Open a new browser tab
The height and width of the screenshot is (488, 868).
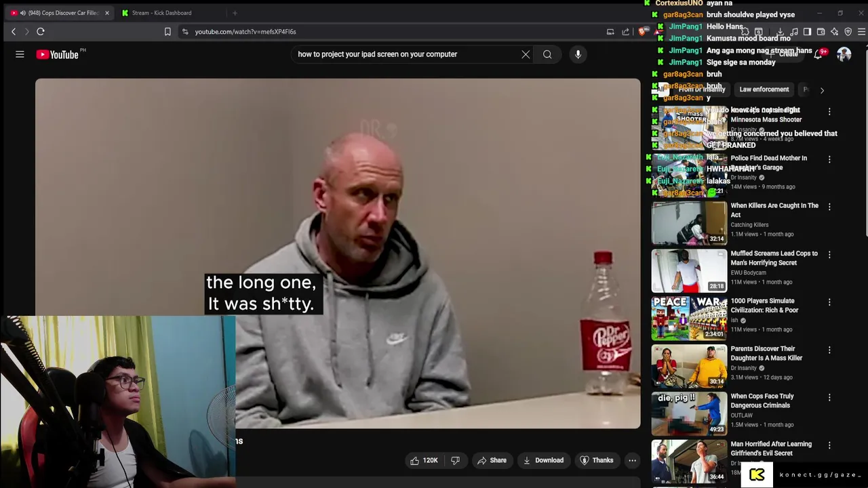tap(235, 13)
